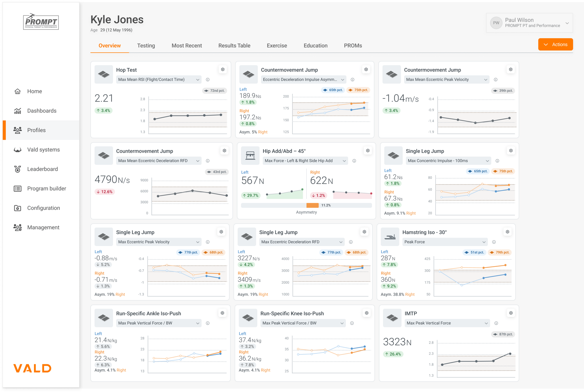Open the Leaderboard medal icon
Image resolution: width=584 pixels, height=392 pixels.
point(18,169)
